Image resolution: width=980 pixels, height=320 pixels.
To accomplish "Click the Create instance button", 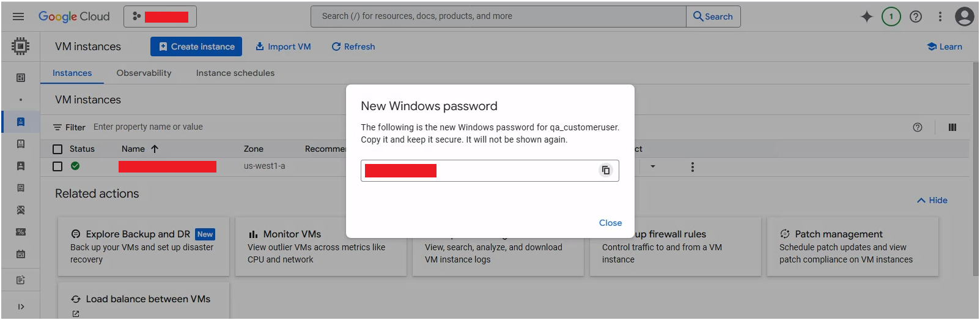I will click(x=196, y=47).
